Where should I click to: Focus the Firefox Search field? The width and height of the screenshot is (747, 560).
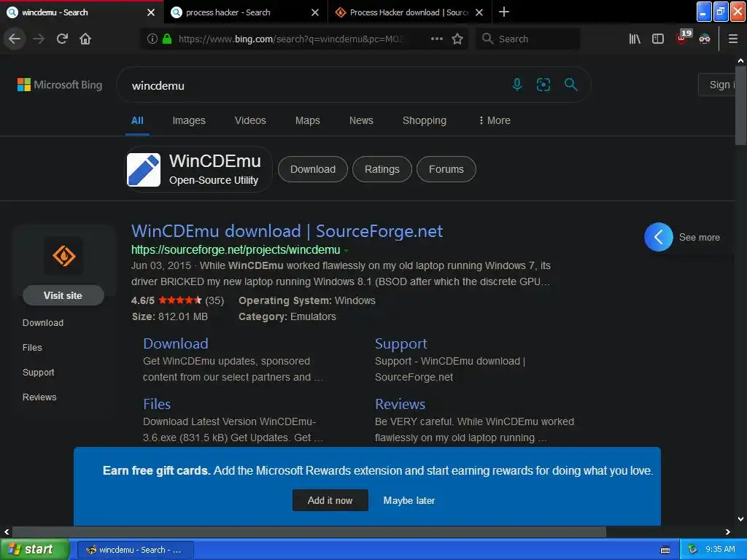[x=528, y=39]
